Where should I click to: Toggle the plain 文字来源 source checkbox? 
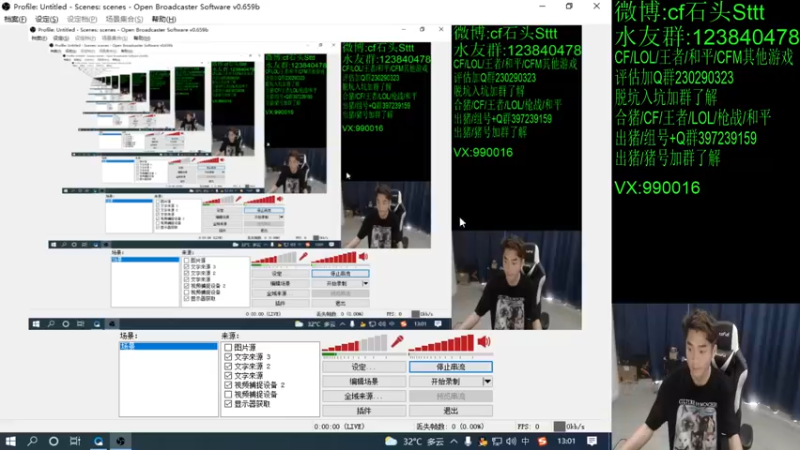[x=228, y=376]
